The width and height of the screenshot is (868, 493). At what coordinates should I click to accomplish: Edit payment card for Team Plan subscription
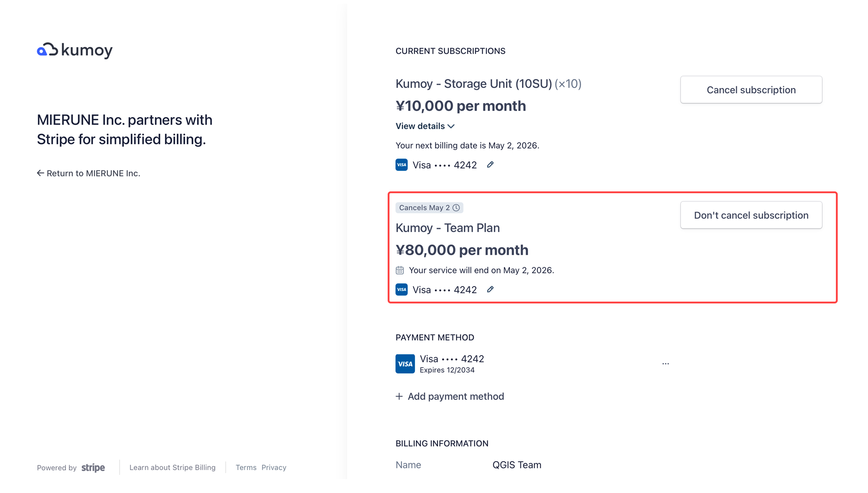coord(490,289)
